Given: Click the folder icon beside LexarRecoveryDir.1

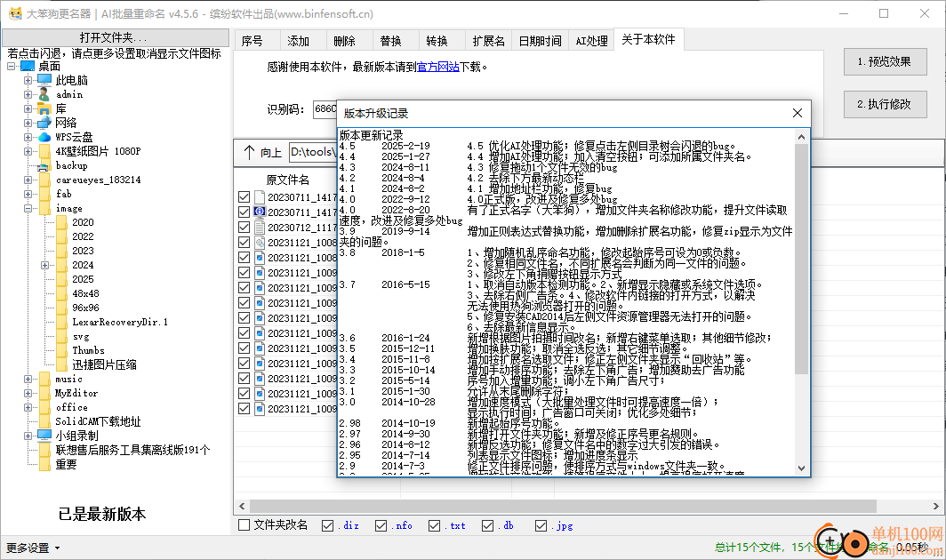Looking at the screenshot, I should (61, 322).
